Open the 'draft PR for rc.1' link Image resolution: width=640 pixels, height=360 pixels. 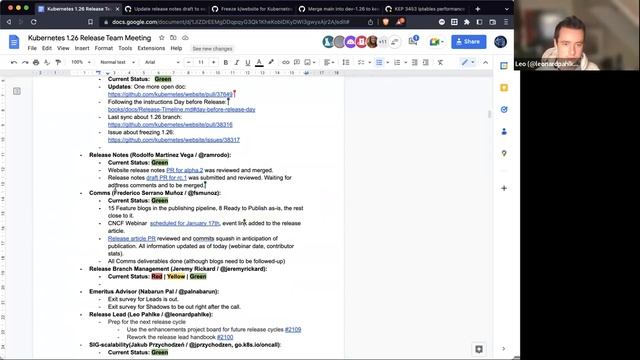pos(167,178)
